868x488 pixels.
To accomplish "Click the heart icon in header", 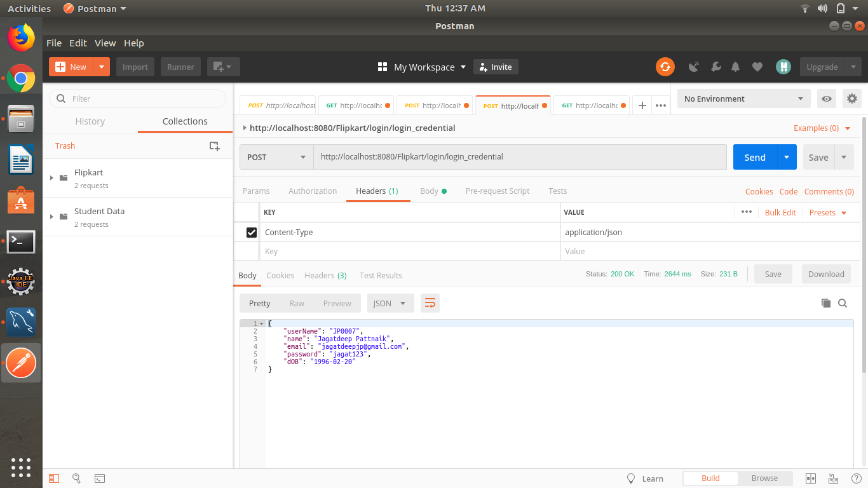I will click(x=757, y=67).
